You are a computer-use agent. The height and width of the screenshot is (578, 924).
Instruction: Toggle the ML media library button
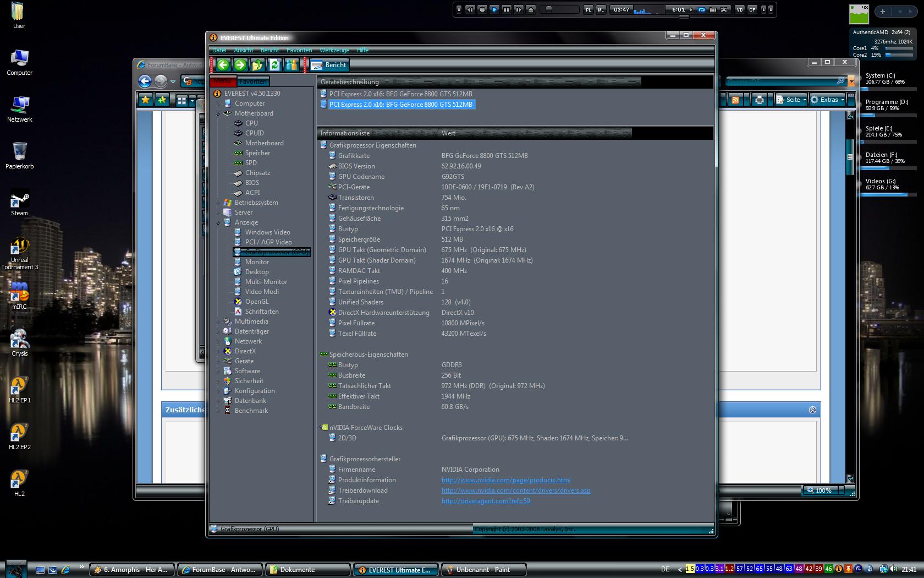tap(601, 9)
